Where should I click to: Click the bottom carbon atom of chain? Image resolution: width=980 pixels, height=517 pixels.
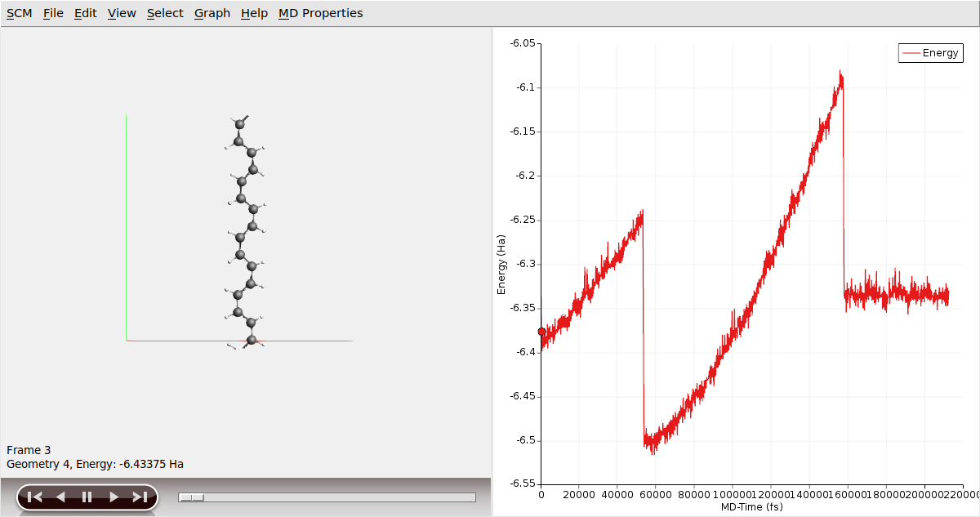(x=252, y=340)
